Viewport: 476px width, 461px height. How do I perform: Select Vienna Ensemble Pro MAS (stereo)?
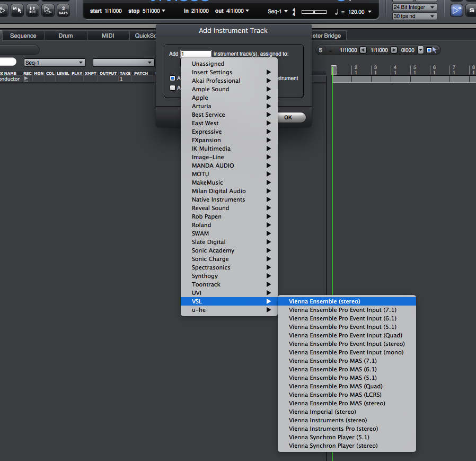point(347,403)
